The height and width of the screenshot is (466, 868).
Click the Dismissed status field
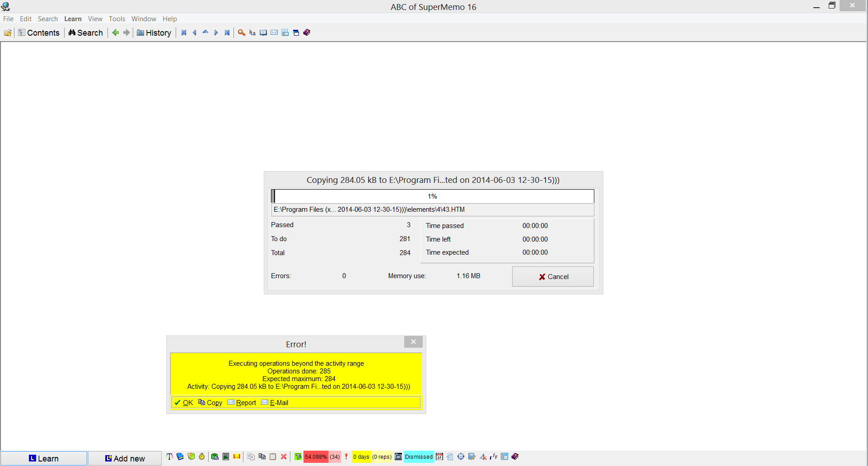pyautogui.click(x=419, y=457)
